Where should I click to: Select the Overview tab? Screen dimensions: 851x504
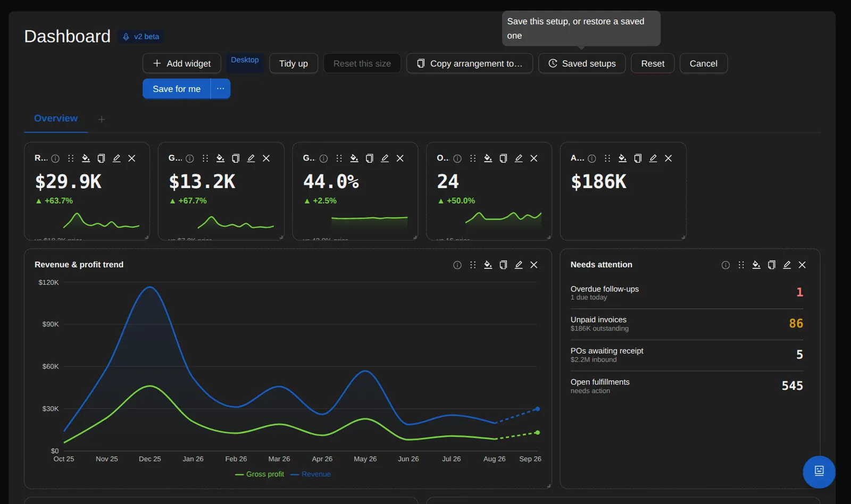[x=56, y=119]
